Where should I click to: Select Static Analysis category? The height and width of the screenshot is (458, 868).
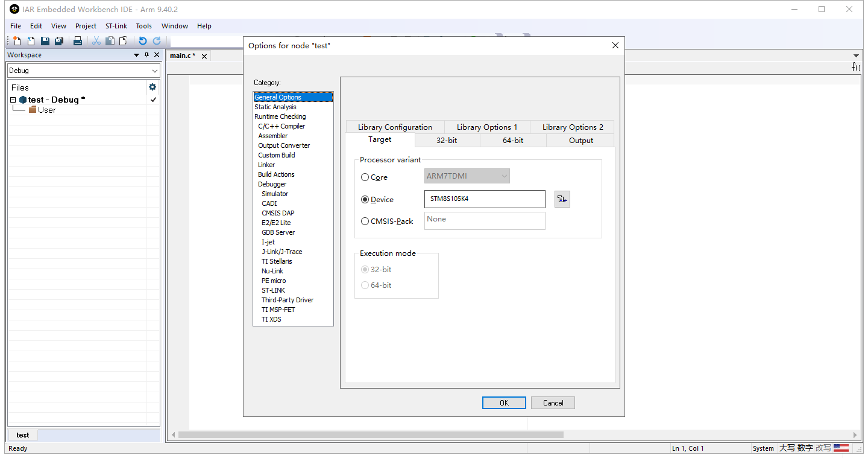coord(275,107)
